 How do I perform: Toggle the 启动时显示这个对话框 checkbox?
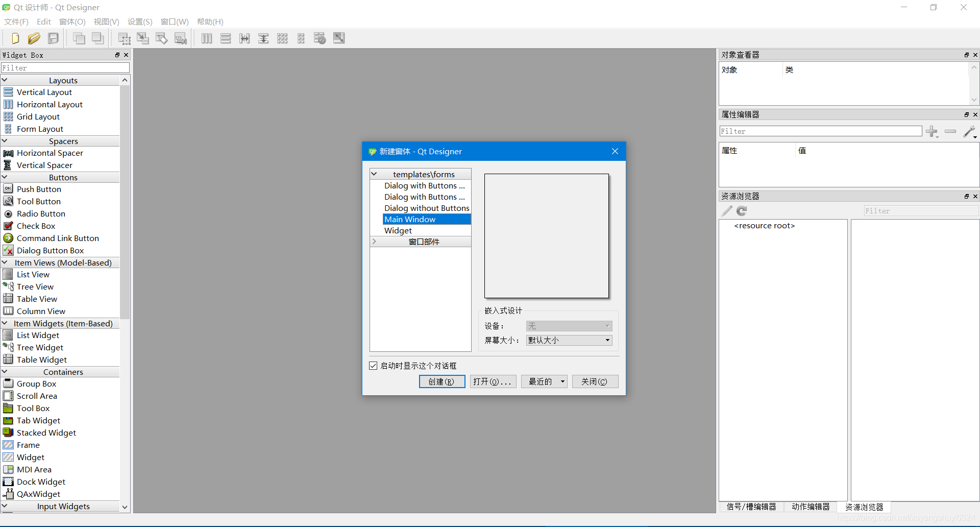[373, 366]
